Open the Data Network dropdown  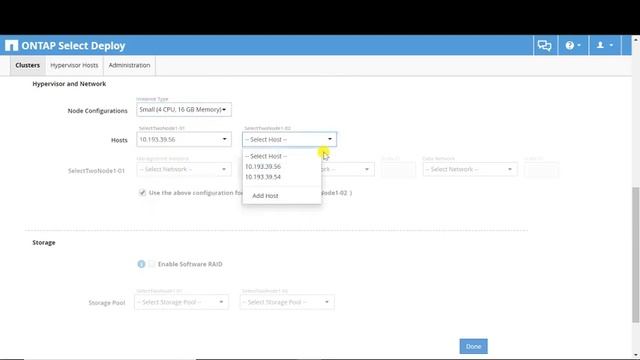pyautogui.click(x=470, y=169)
